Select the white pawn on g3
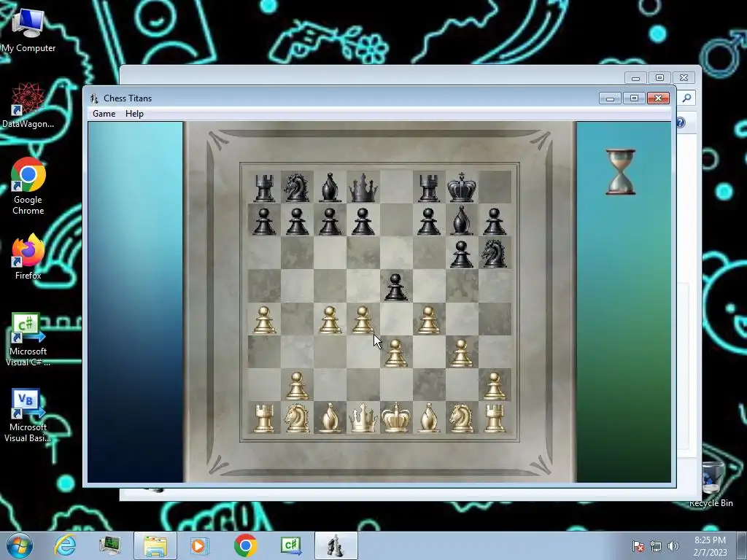The height and width of the screenshot is (560, 747). click(x=461, y=353)
